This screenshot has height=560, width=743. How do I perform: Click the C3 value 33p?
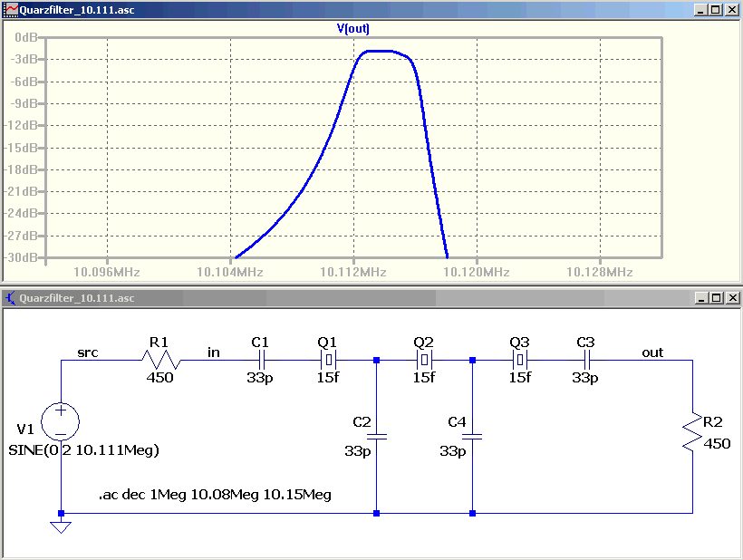(x=585, y=378)
